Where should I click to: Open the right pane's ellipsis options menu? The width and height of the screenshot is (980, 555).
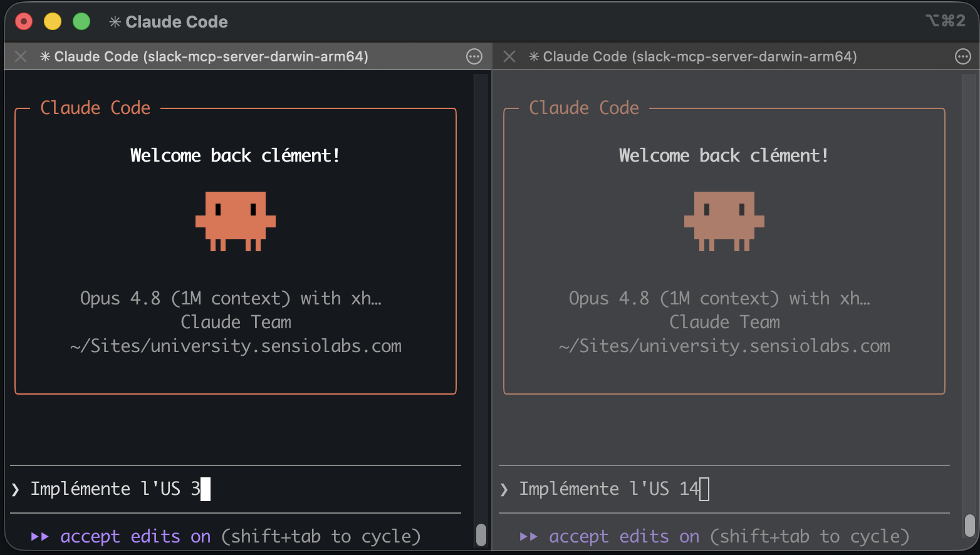(x=963, y=56)
